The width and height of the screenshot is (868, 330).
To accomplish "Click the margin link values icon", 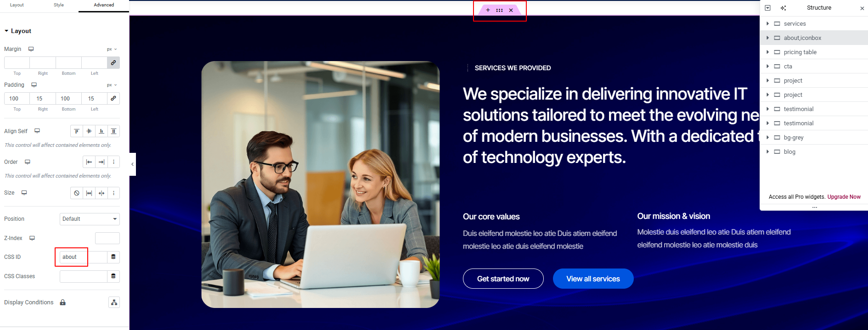I will pyautogui.click(x=113, y=62).
